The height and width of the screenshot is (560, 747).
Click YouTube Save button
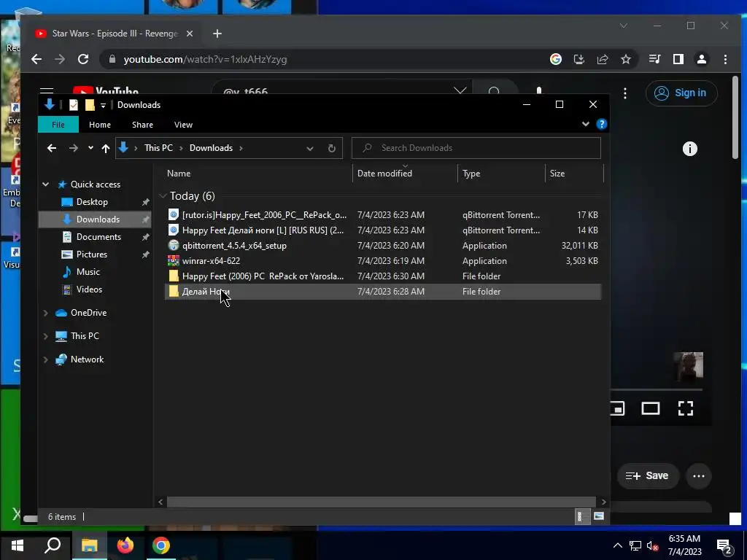(648, 475)
